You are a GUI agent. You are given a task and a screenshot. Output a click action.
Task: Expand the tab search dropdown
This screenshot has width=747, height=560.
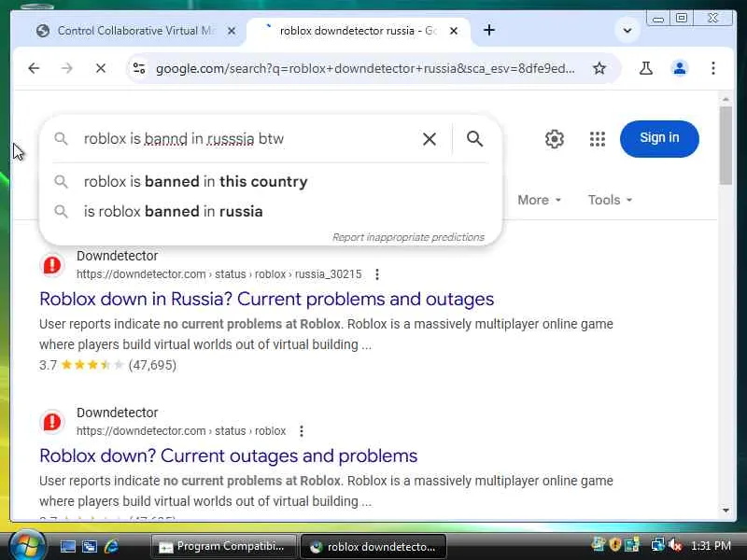(627, 31)
